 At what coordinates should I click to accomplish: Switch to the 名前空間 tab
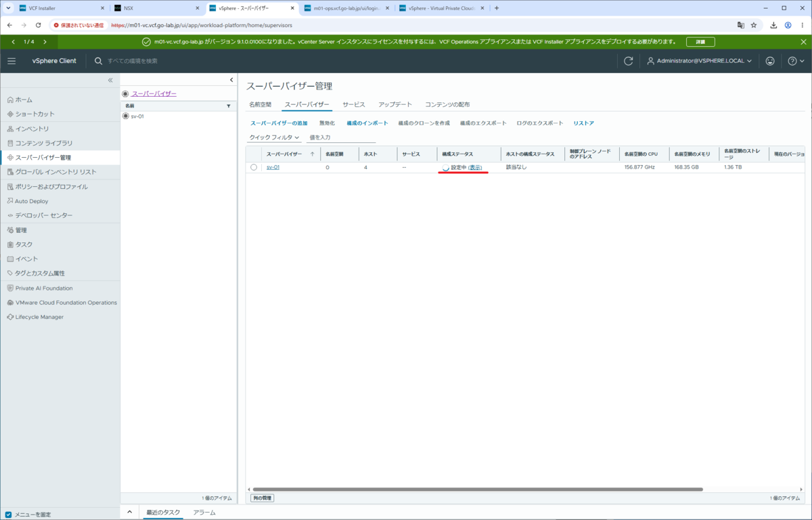(260, 104)
